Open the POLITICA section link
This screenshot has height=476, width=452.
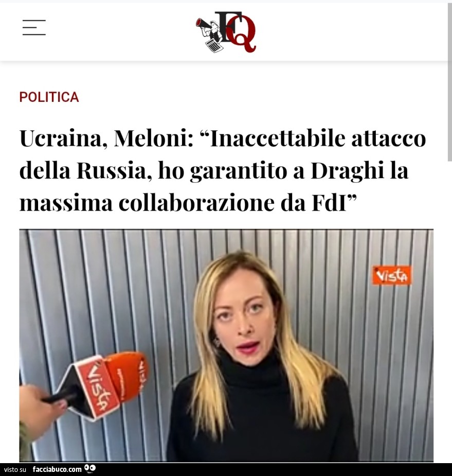[49, 97]
